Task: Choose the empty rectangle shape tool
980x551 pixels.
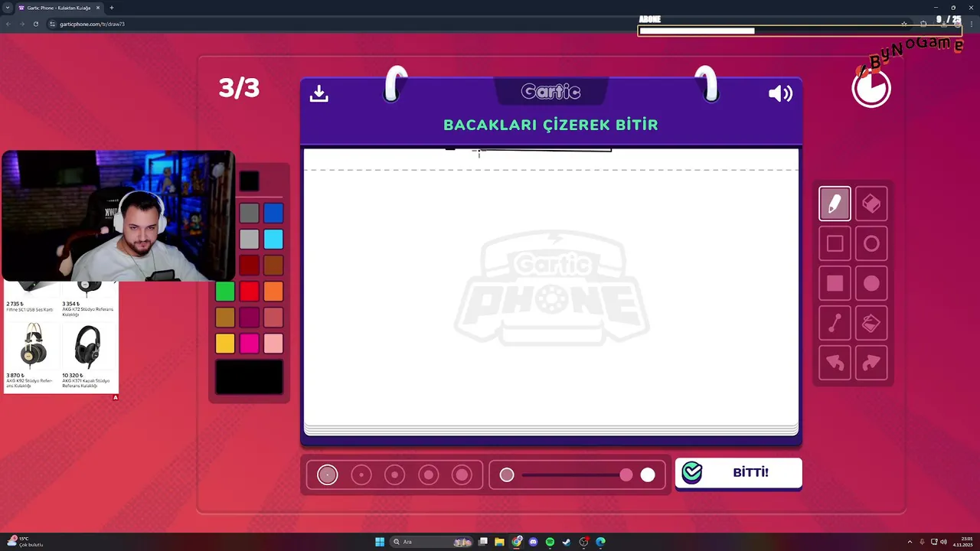Action: (x=835, y=243)
